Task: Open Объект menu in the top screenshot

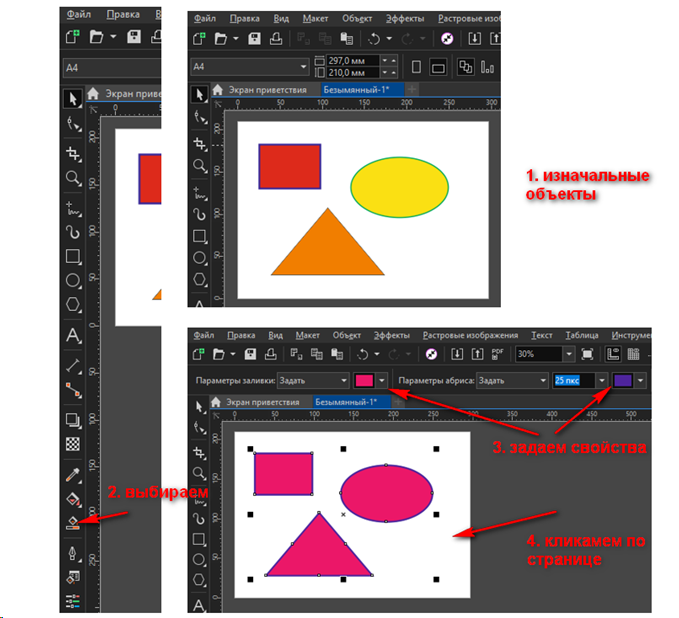Action: [x=357, y=19]
